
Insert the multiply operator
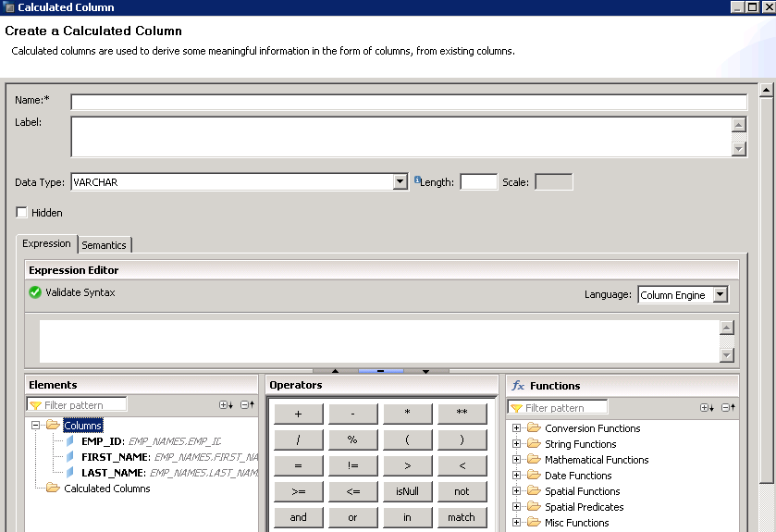tap(407, 414)
